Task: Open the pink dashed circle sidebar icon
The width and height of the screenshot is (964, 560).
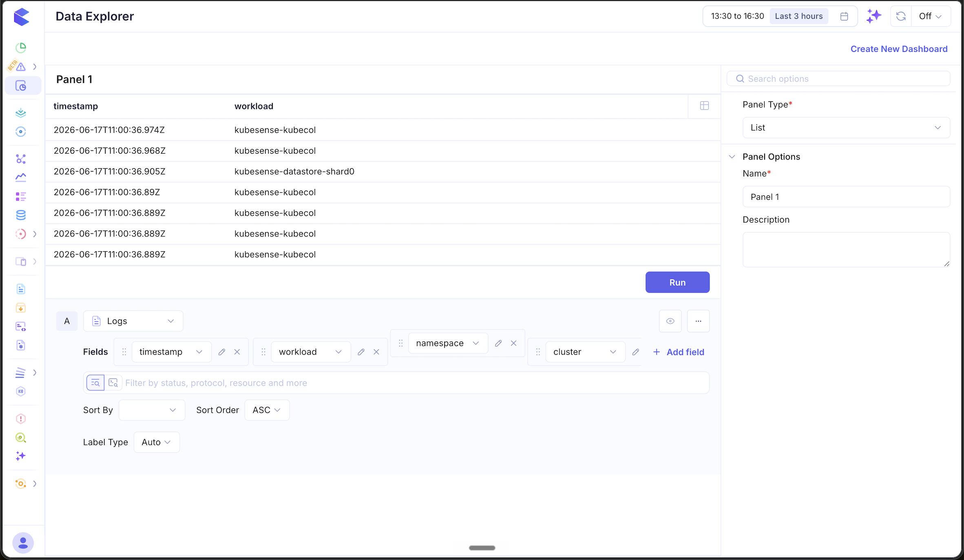Action: point(21,234)
